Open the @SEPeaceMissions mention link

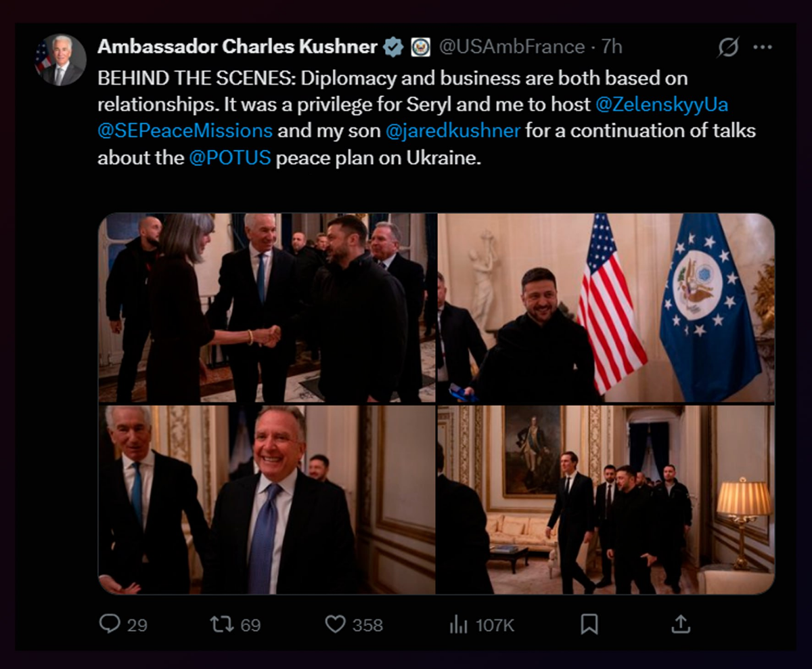185,131
